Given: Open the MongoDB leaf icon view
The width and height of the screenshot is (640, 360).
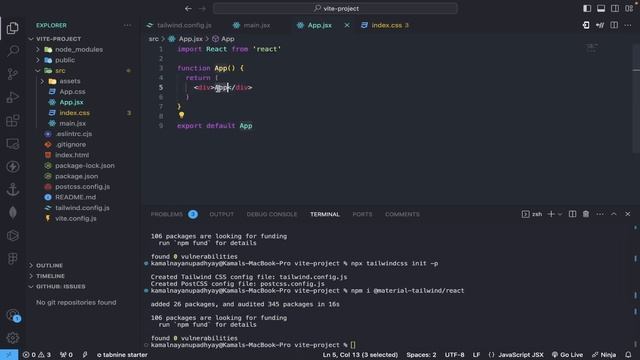Looking at the screenshot, I should pyautogui.click(x=13, y=213).
